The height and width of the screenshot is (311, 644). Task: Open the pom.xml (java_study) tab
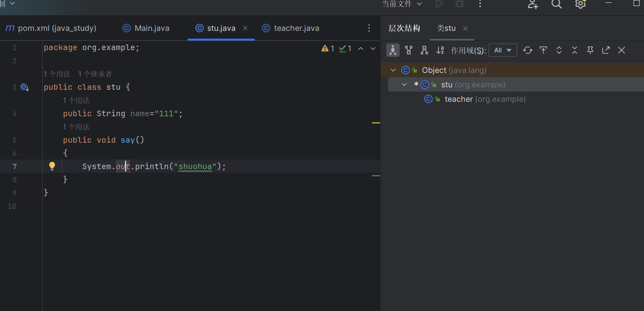point(51,28)
